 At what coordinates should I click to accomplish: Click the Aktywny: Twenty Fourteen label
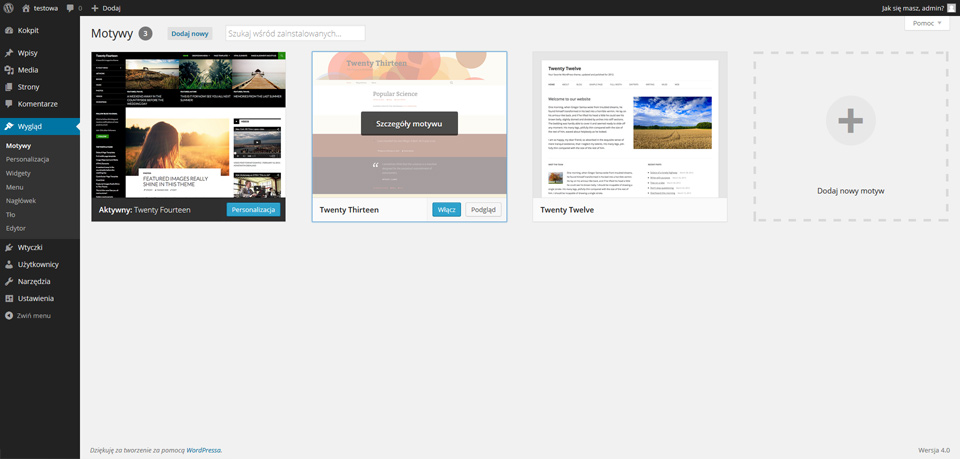pyautogui.click(x=144, y=210)
